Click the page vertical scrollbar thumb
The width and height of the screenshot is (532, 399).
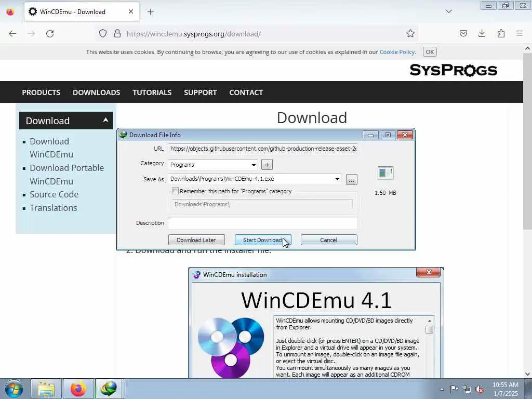(x=528, y=142)
